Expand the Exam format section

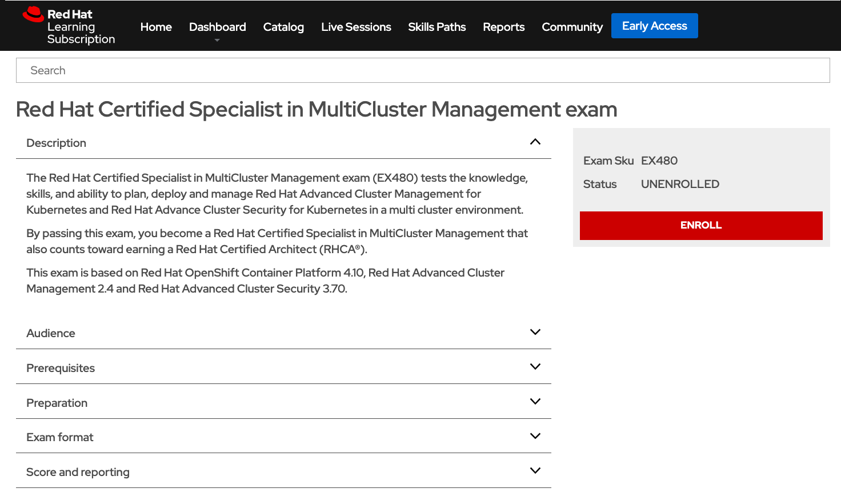coord(535,435)
